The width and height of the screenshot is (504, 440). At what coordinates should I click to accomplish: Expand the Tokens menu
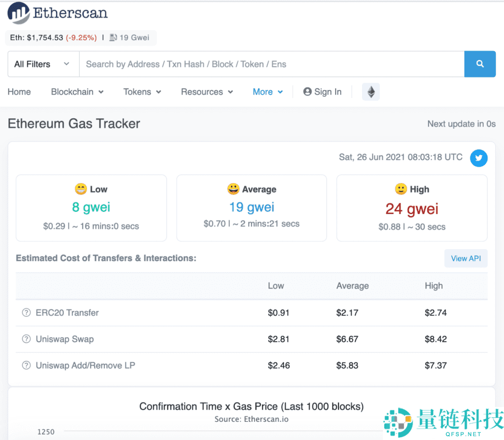142,92
